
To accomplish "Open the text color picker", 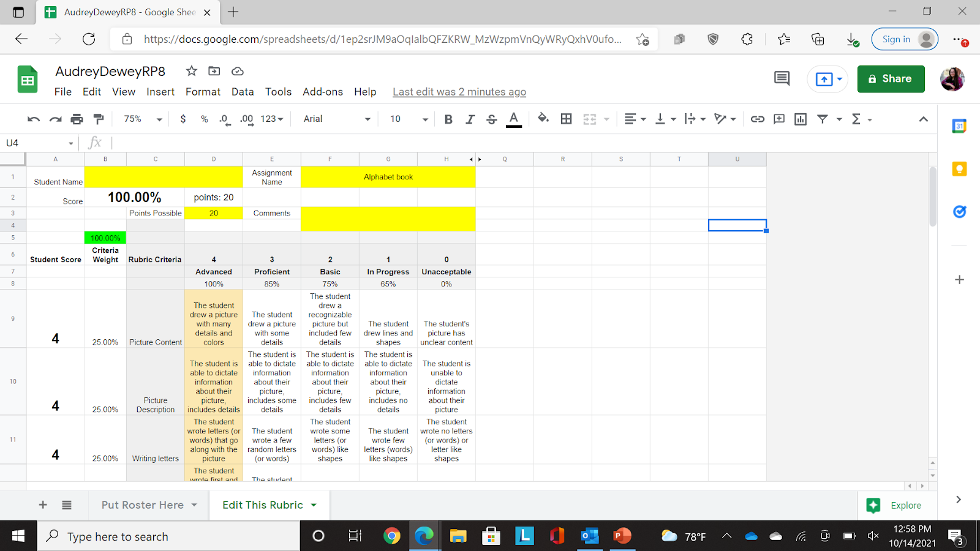I will (x=514, y=119).
